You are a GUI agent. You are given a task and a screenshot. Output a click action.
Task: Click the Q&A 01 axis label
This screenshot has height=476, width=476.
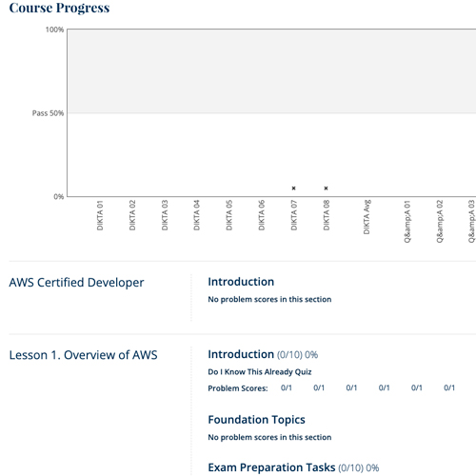[407, 222]
